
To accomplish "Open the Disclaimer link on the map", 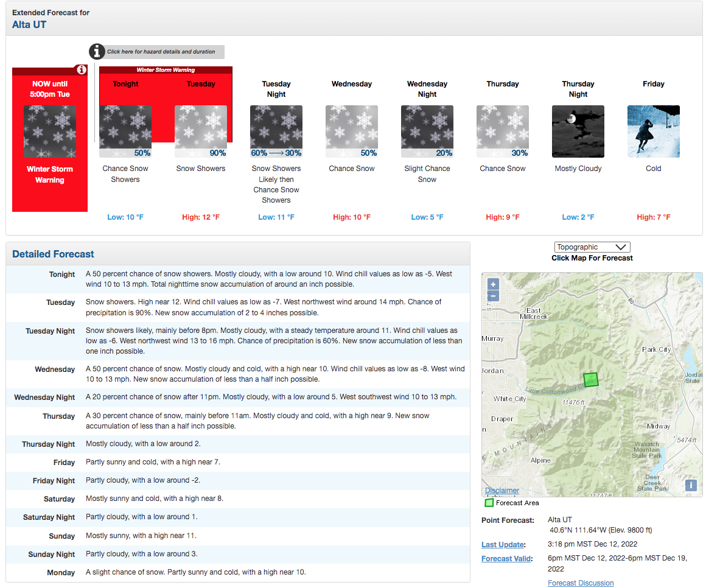I will [502, 490].
